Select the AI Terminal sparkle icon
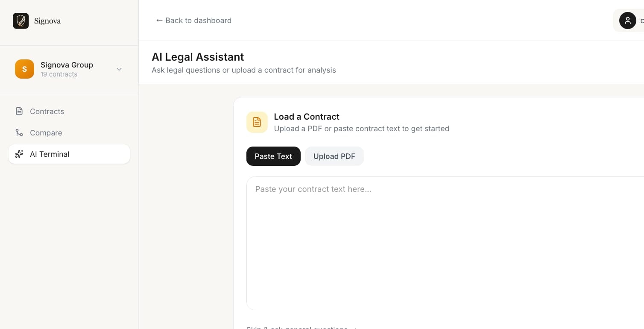The width and height of the screenshot is (644, 329). click(19, 154)
